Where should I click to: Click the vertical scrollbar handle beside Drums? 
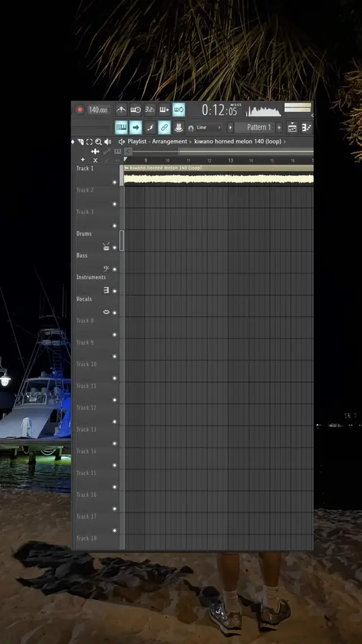(121, 240)
